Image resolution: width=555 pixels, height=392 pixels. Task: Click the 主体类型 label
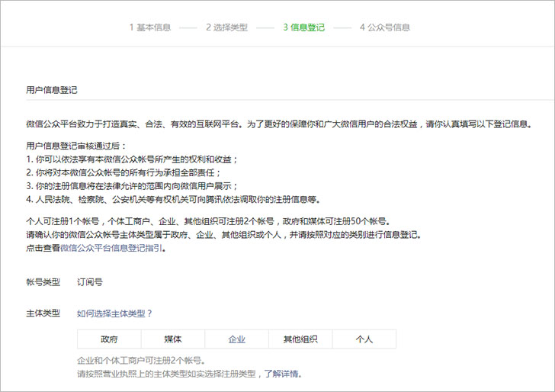[43, 313]
